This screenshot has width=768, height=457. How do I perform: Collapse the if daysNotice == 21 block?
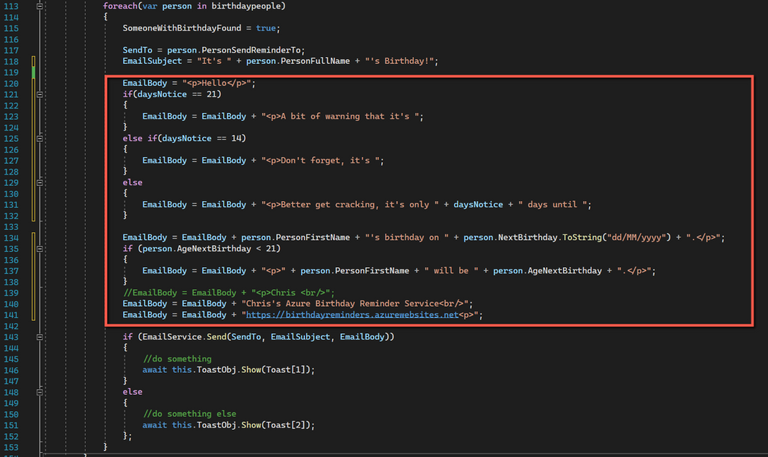click(40, 94)
